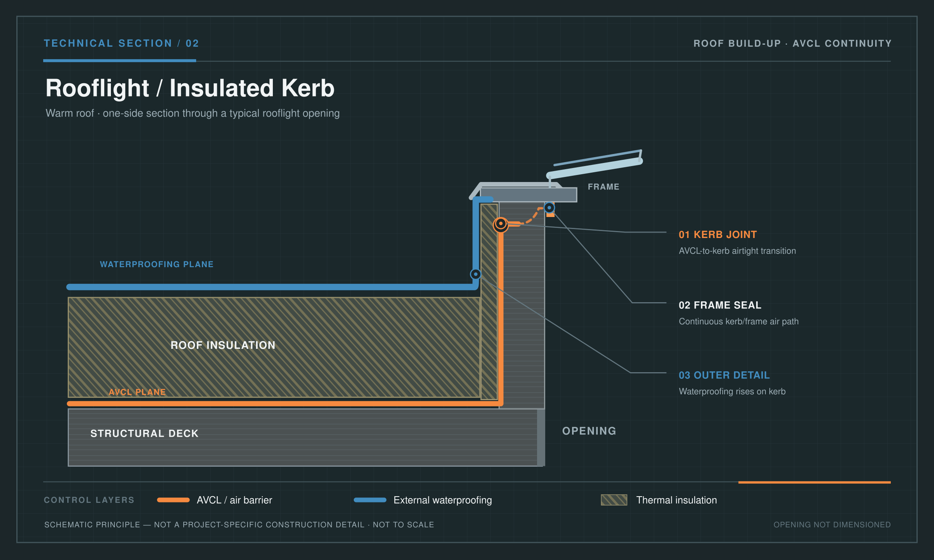Click the vertical kerb upstand block
934x560 pixels.
[x=522, y=305]
